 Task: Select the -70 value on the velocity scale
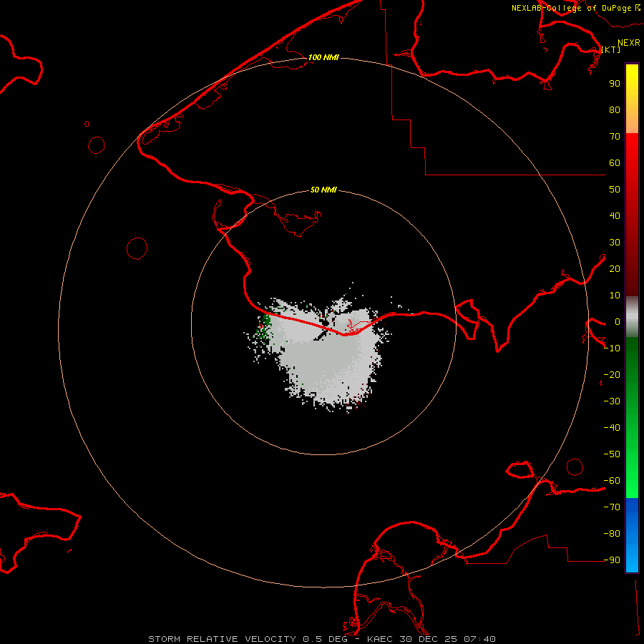tap(612, 507)
